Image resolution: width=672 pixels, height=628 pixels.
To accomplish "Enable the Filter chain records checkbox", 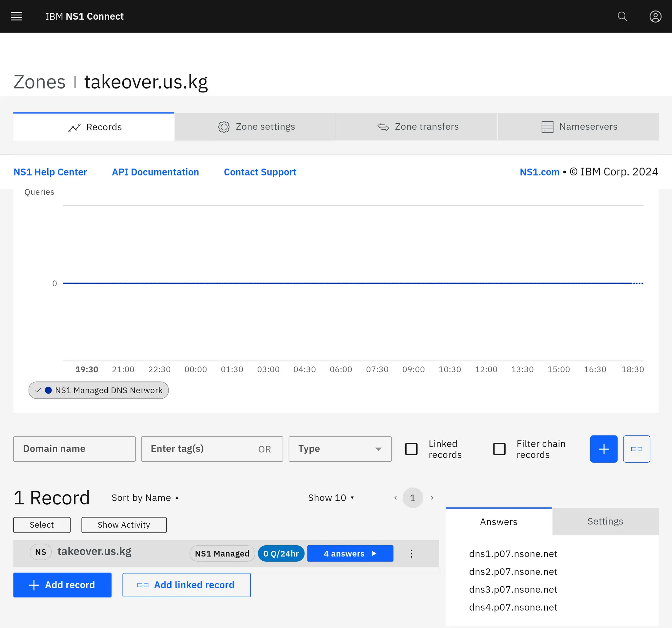I will click(499, 449).
